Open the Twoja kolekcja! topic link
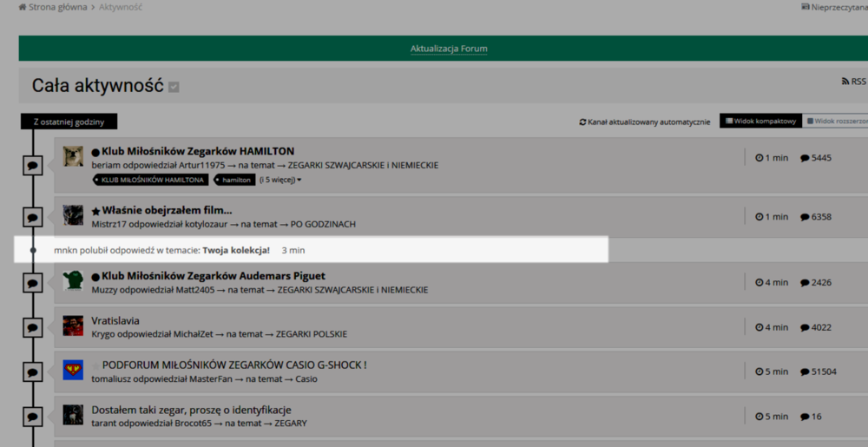Image resolution: width=868 pixels, height=447 pixels. coord(236,250)
